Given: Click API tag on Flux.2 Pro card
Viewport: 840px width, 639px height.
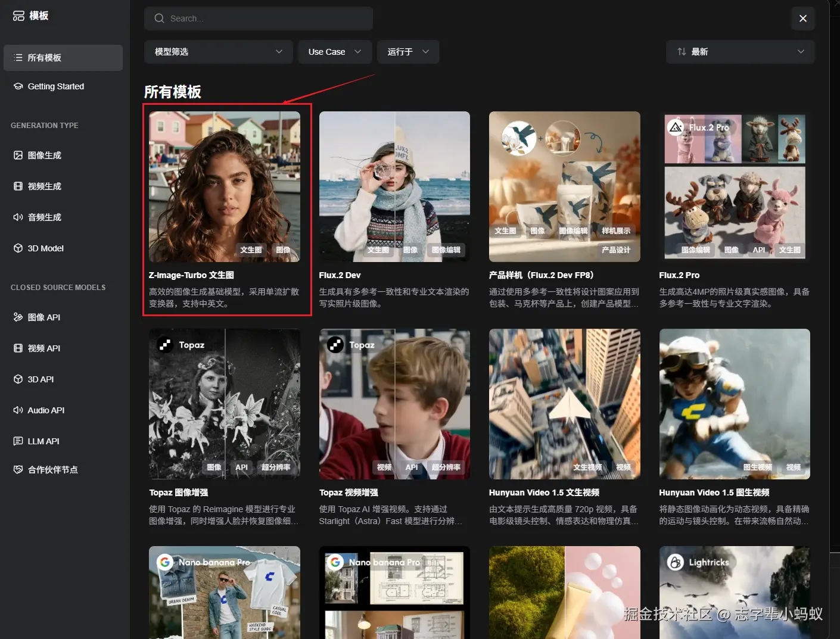Looking at the screenshot, I should (759, 250).
